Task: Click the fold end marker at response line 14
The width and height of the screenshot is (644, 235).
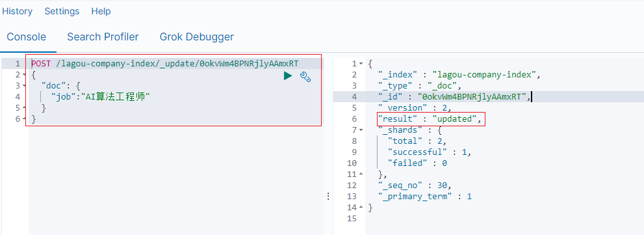Action: click(361, 208)
